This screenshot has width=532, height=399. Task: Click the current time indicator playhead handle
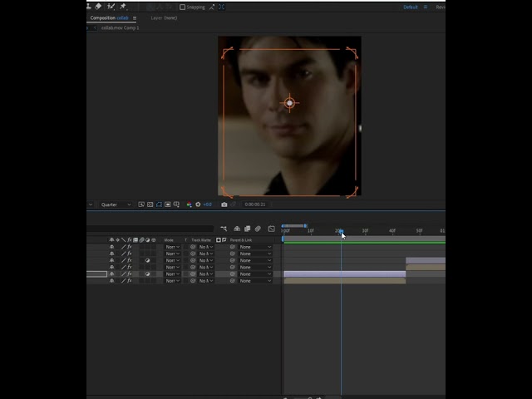pyautogui.click(x=341, y=231)
